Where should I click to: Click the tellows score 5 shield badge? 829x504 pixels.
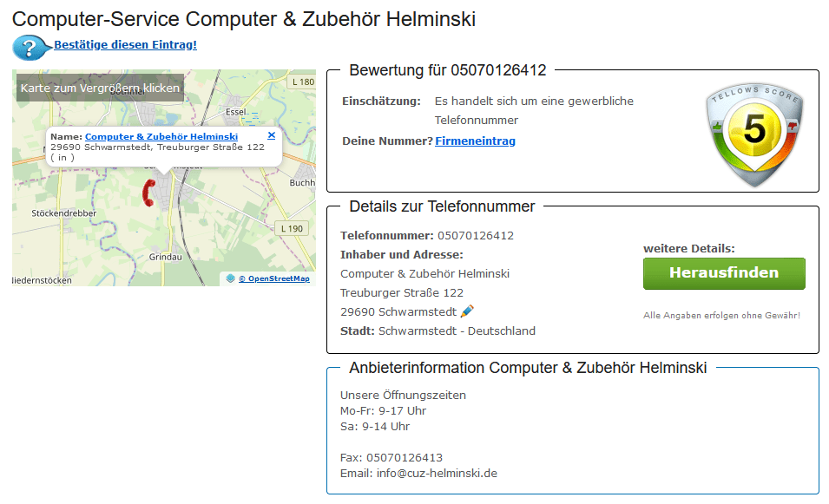click(754, 134)
